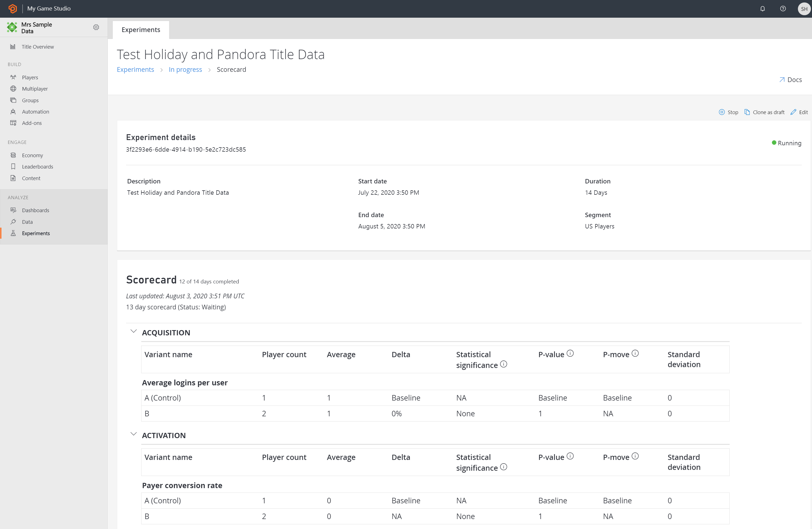Show the P-value info tooltip in Acquisition table
812x529 pixels.
coord(571,353)
